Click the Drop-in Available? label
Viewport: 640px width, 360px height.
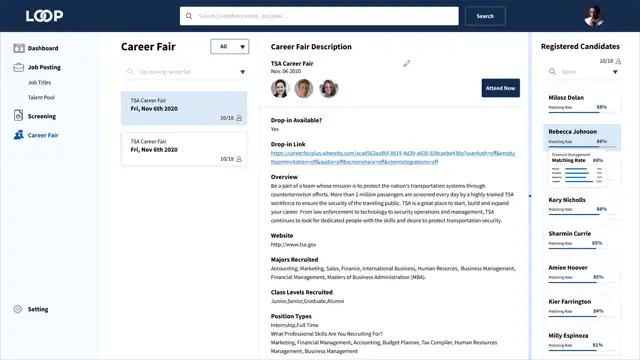coord(296,120)
